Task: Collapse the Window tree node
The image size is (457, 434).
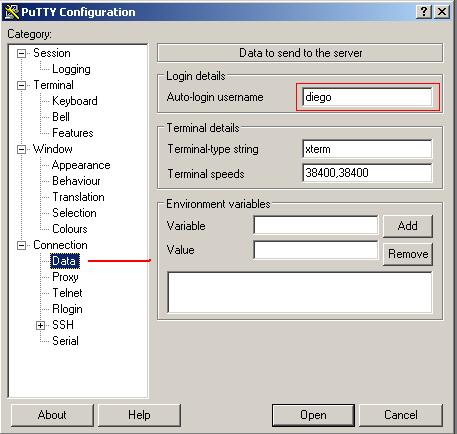Action: pos(21,149)
